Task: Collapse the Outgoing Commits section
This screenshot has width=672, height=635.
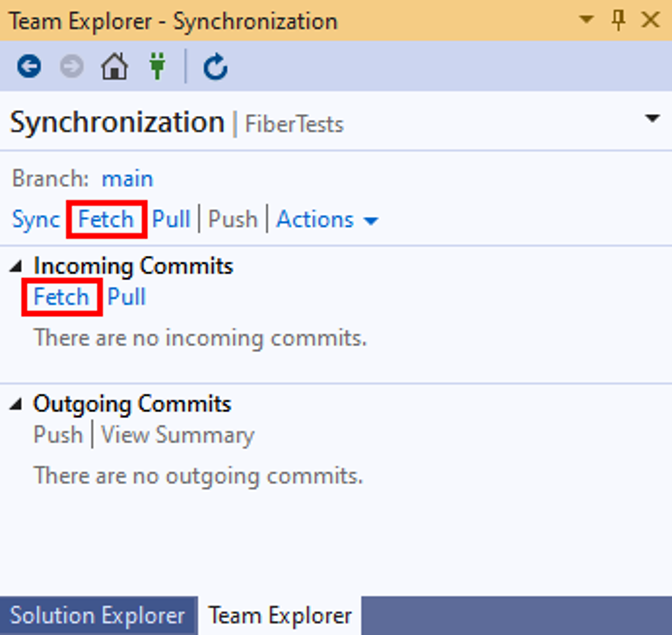Action: [16, 405]
